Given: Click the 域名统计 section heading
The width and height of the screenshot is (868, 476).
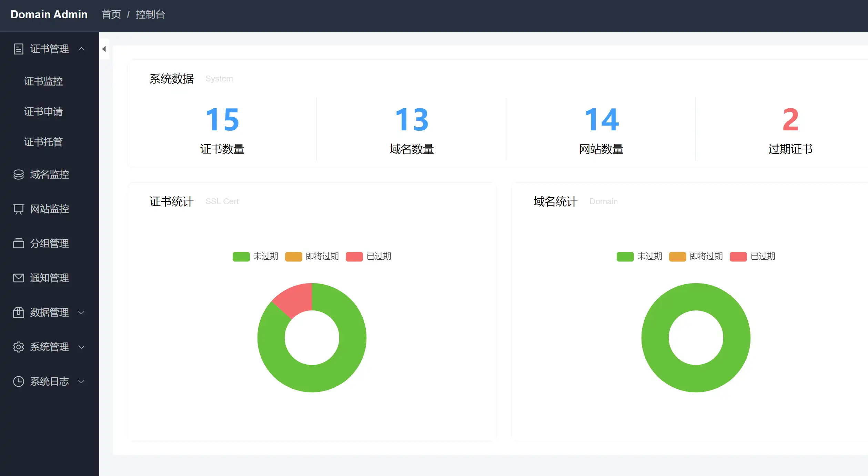Looking at the screenshot, I should click(556, 202).
